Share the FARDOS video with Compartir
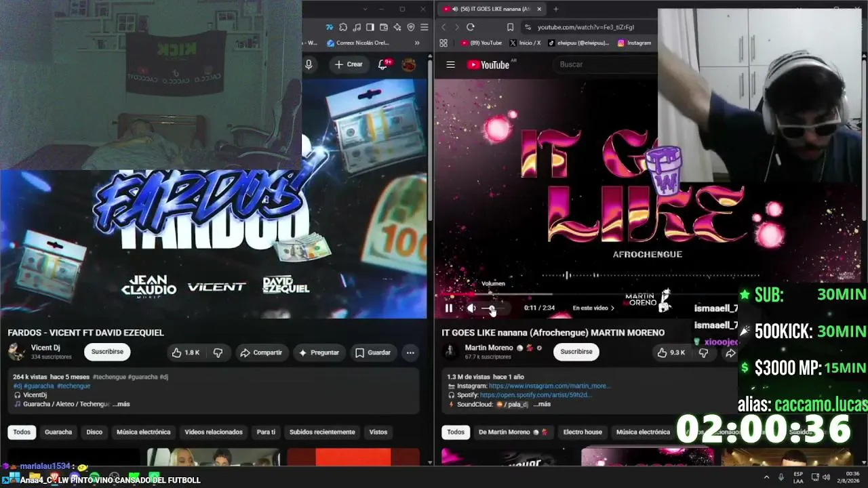Image resolution: width=868 pixels, height=488 pixels. point(261,352)
